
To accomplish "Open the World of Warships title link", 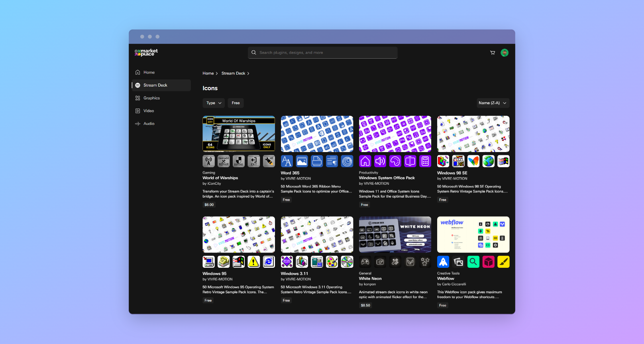I will click(220, 178).
